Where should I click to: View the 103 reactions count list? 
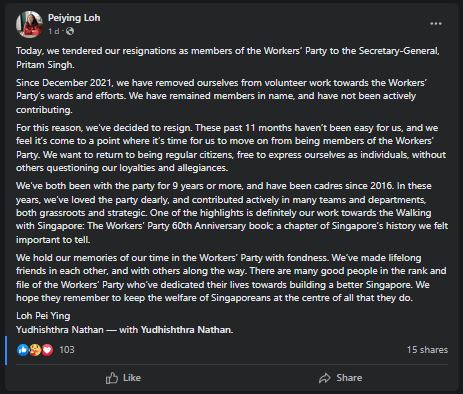pos(67,350)
